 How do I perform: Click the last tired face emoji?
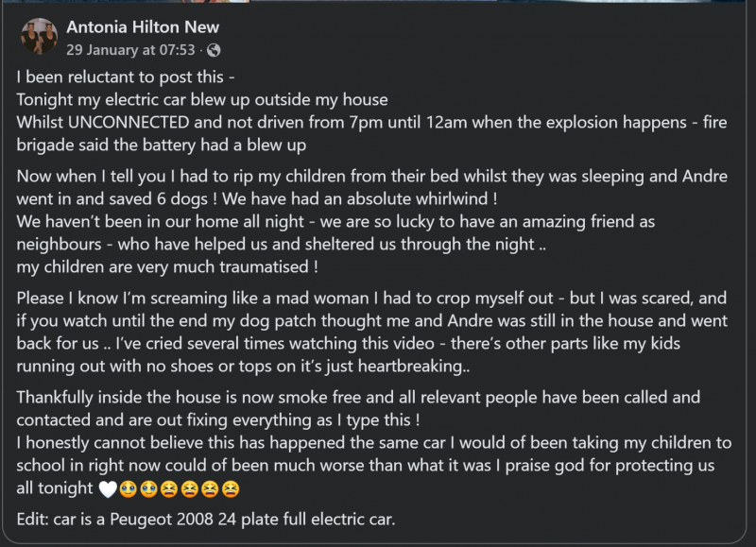click(x=231, y=488)
